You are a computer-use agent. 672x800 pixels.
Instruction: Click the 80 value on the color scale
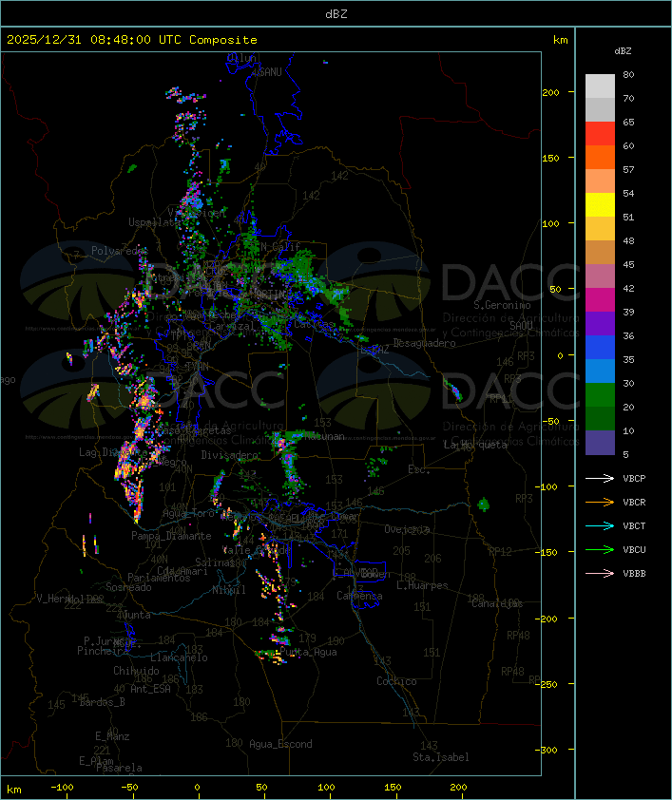pos(628,74)
